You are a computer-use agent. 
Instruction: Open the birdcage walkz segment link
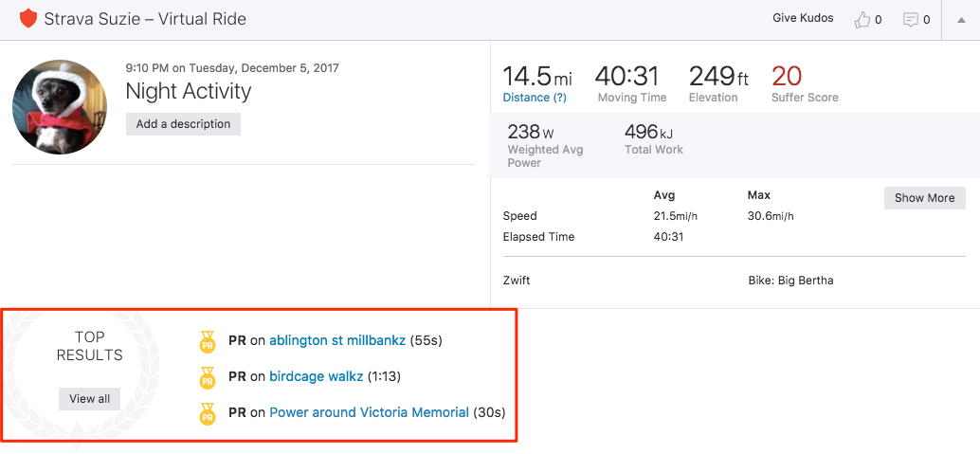pyautogui.click(x=317, y=376)
